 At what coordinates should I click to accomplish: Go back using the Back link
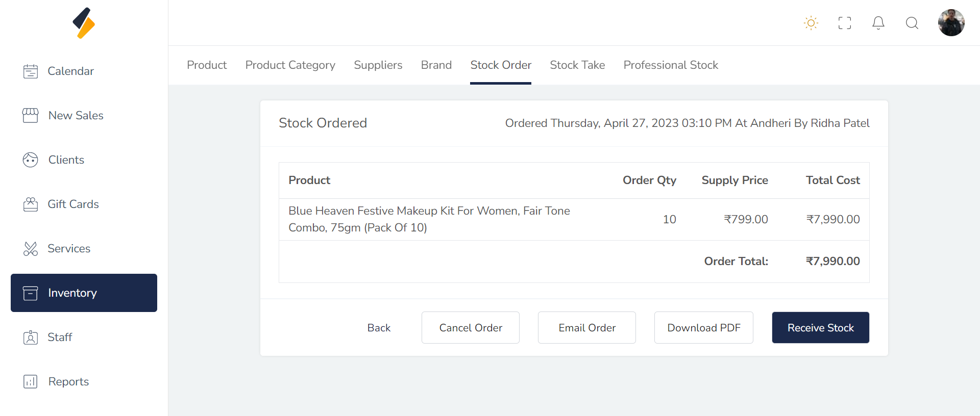(x=379, y=328)
